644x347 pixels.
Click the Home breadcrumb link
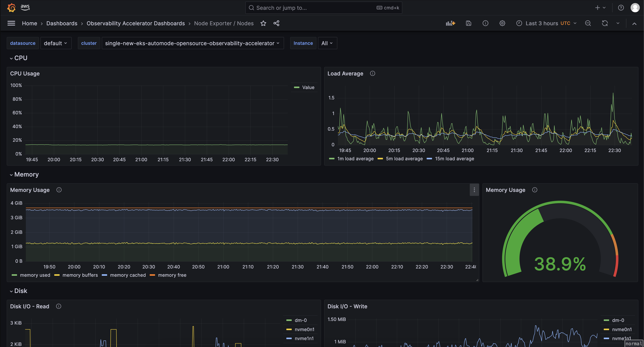click(x=29, y=23)
